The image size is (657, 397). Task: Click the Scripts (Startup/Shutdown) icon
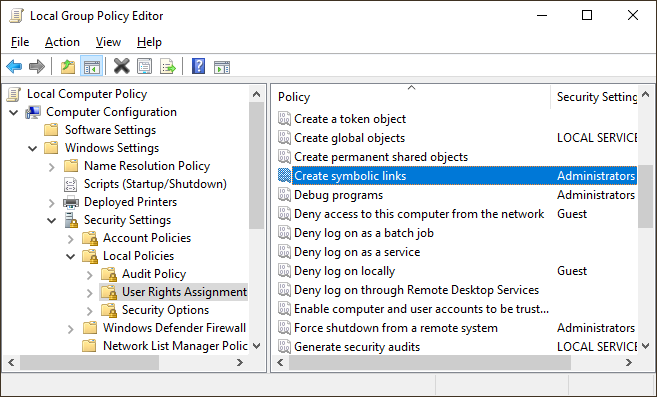tap(70, 184)
